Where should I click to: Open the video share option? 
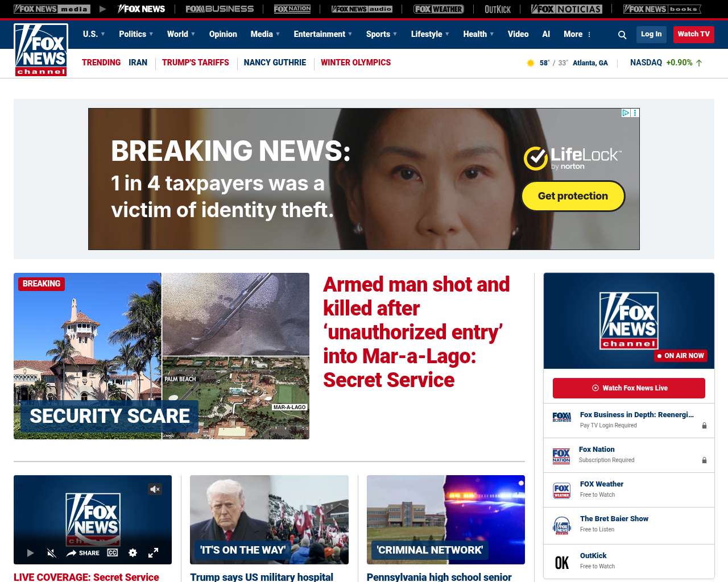tap(83, 553)
